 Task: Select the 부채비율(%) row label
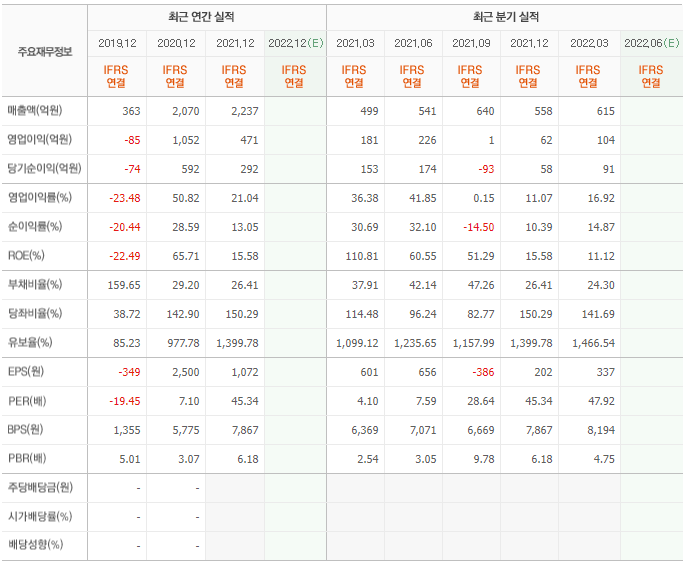35,284
